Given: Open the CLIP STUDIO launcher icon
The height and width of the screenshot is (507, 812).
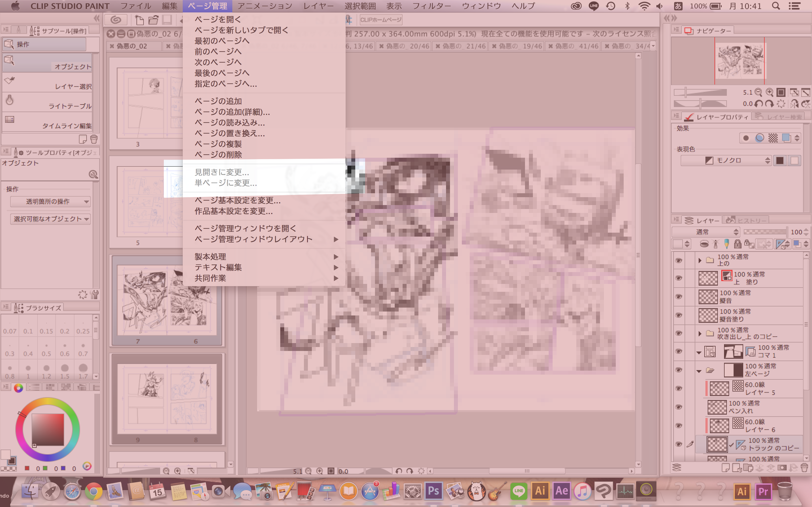Looking at the screenshot, I should [x=116, y=20].
